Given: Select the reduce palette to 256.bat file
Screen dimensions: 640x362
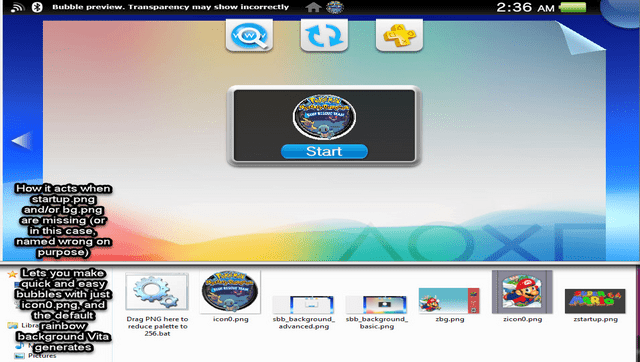Looking at the screenshot, I should (157, 304).
